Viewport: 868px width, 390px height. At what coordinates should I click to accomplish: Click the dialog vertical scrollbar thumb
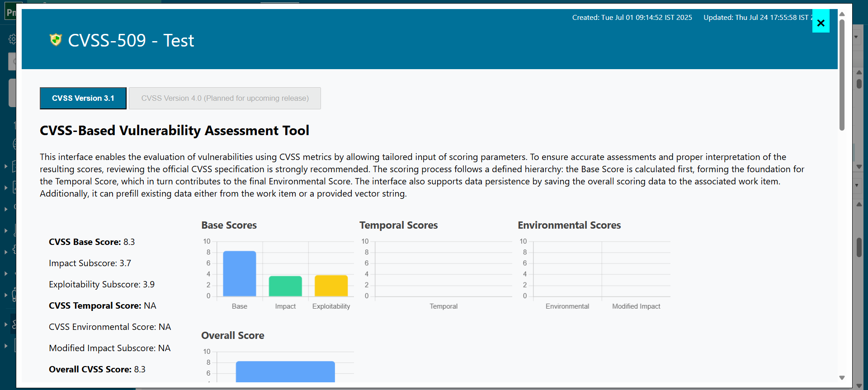(x=842, y=75)
